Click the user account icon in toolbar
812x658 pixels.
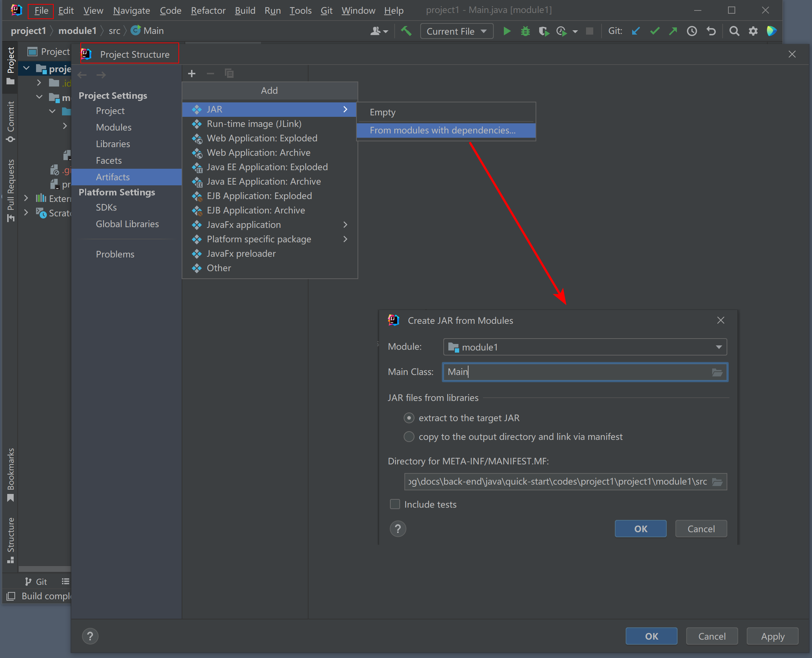tap(379, 31)
